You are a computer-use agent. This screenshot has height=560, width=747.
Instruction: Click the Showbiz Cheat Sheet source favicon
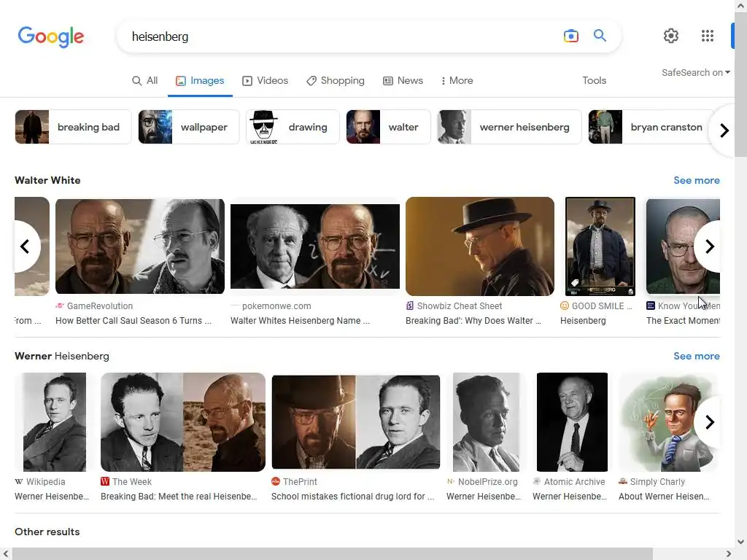(410, 306)
